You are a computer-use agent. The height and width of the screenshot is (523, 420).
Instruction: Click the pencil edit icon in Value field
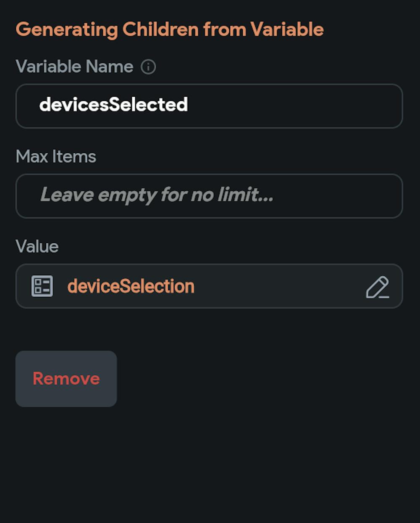pyautogui.click(x=377, y=287)
